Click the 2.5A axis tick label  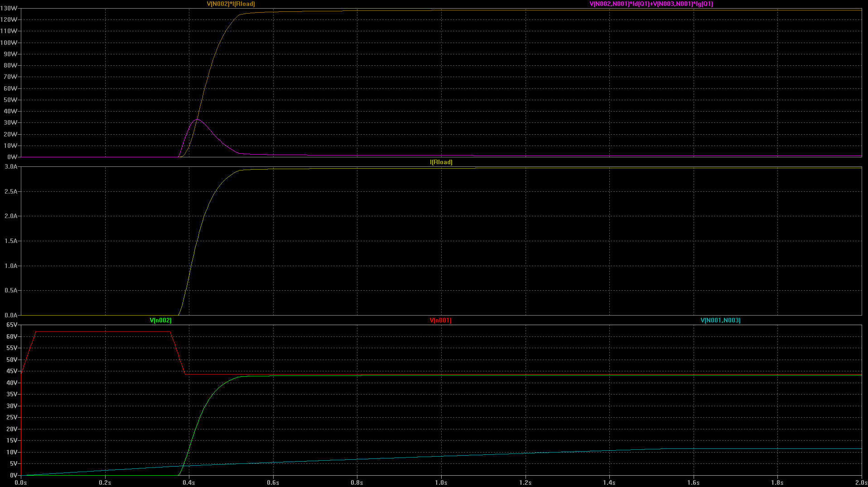(11, 191)
